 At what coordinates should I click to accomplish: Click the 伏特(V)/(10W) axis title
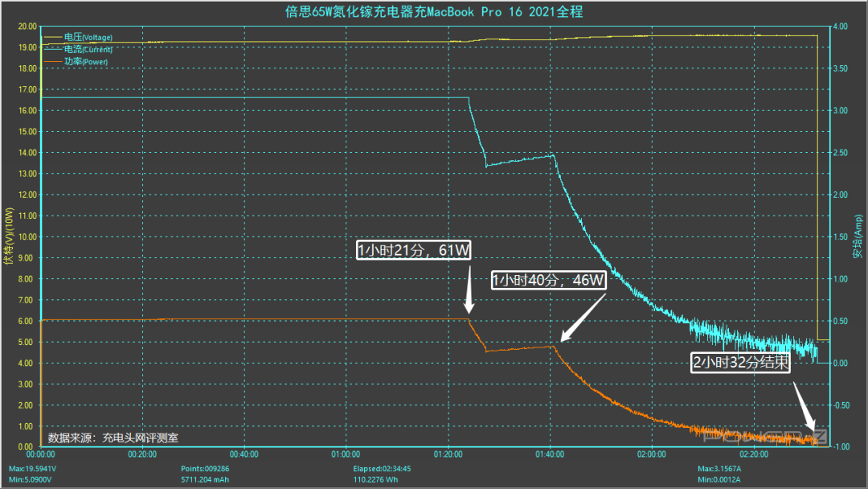click(x=8, y=236)
